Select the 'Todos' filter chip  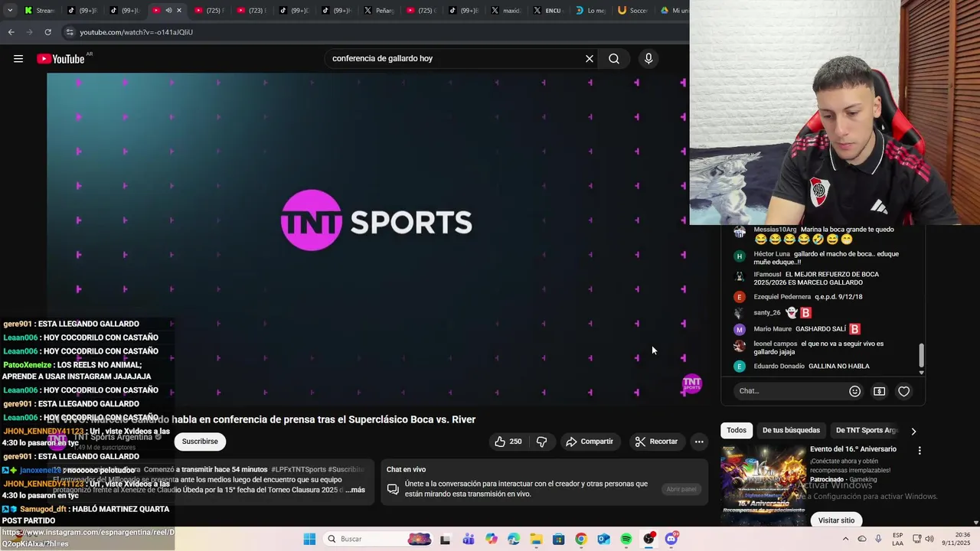[737, 430]
